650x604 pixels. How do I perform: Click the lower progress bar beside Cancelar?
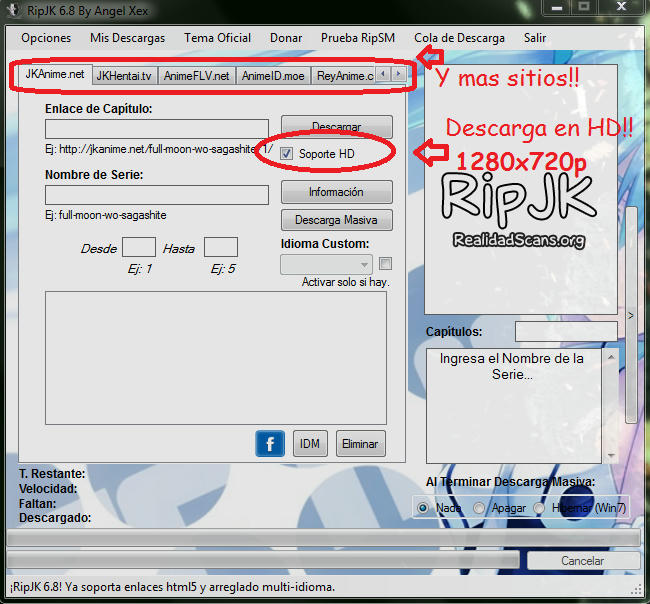(263, 560)
